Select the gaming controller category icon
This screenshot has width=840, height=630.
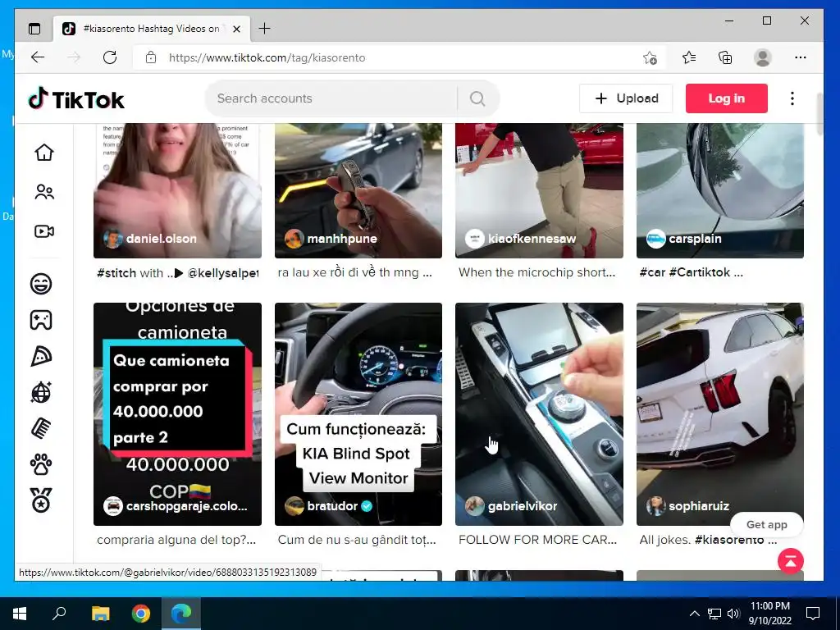(41, 320)
